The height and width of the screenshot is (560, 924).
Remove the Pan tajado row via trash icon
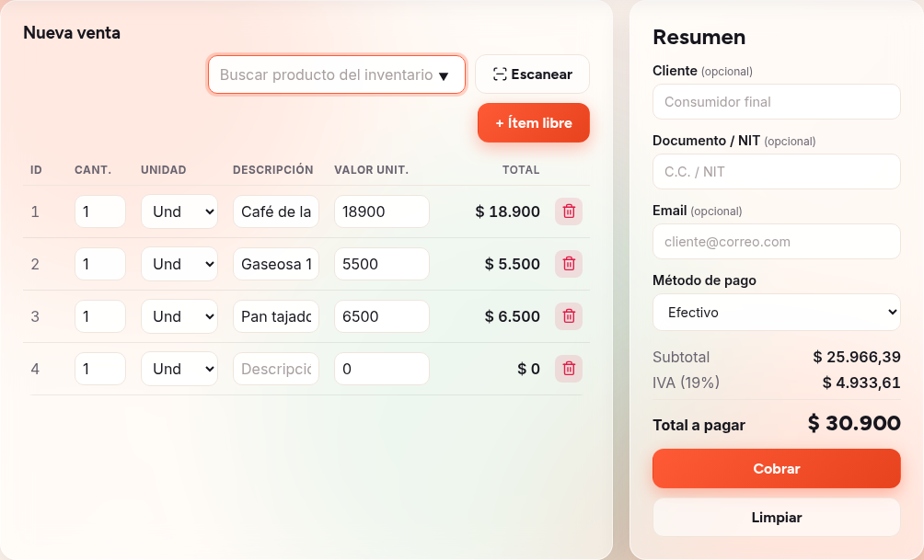point(569,316)
